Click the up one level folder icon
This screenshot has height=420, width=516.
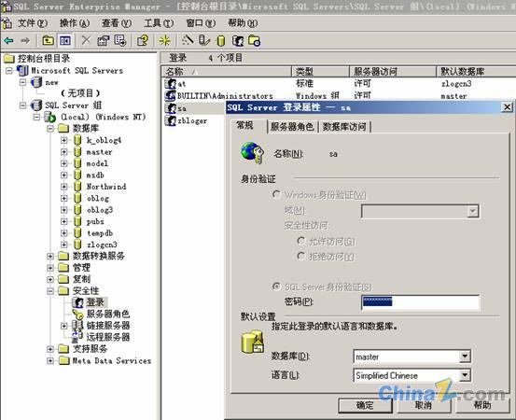pos(49,41)
